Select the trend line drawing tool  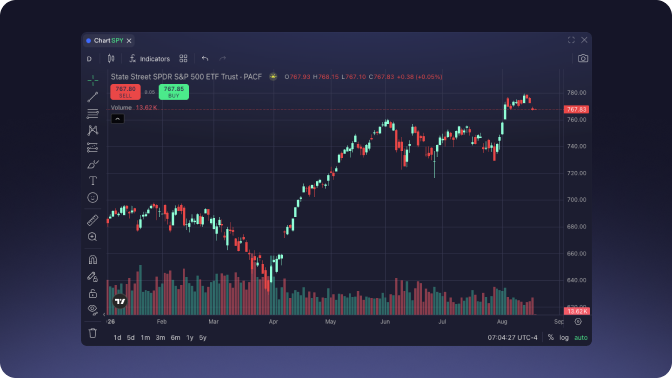pos(93,97)
